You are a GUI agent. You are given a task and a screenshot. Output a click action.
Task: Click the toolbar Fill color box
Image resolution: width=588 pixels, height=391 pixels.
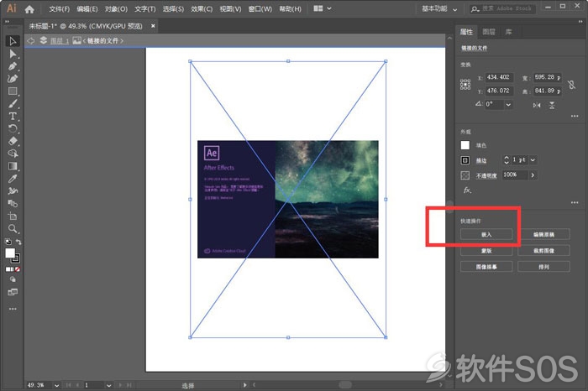pos(10,253)
